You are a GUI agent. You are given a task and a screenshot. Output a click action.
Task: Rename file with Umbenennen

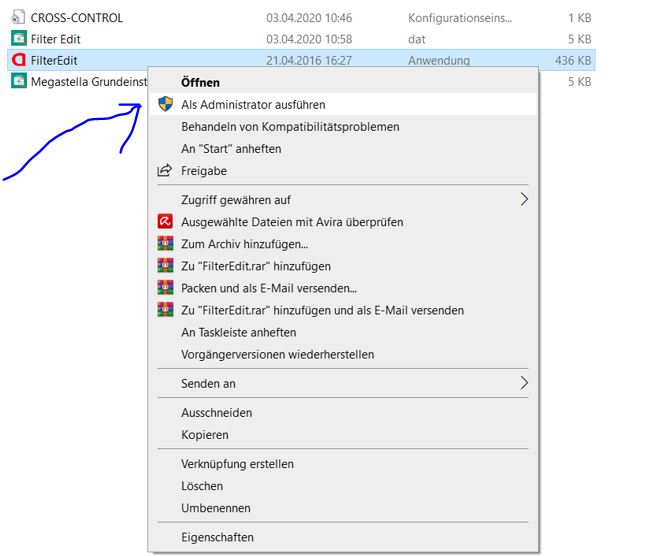[x=343, y=508]
